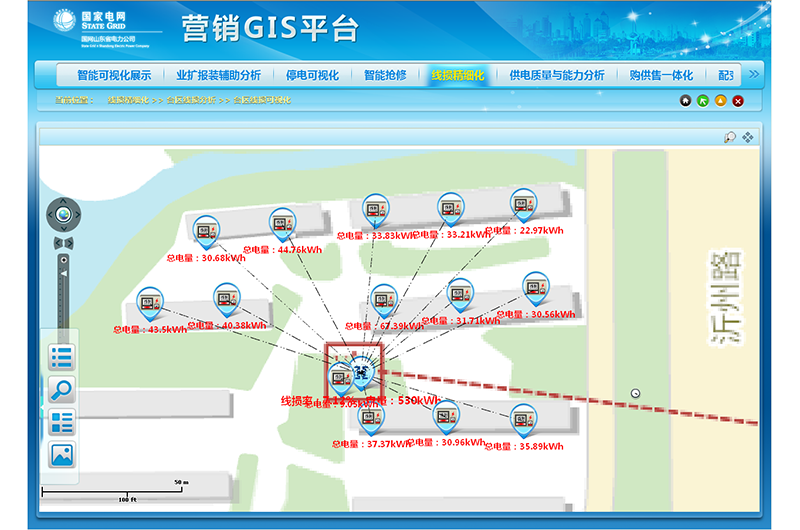Click the image basemap icon in map sidebar
800x530 pixels.
pos(62,455)
